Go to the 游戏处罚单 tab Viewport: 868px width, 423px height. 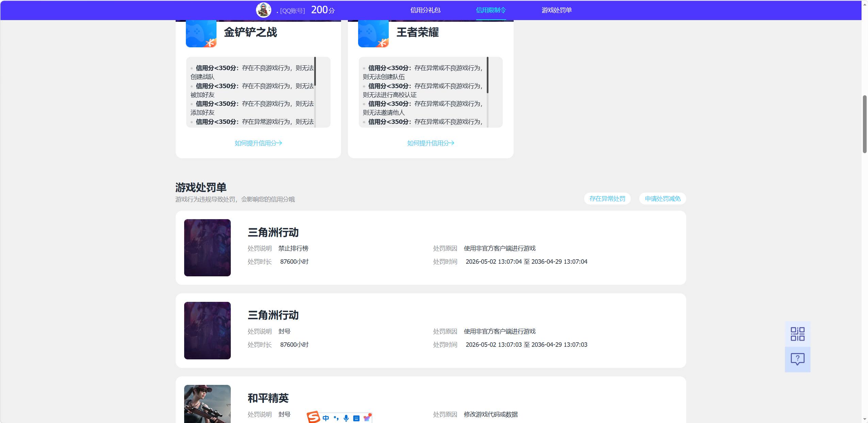pos(557,10)
